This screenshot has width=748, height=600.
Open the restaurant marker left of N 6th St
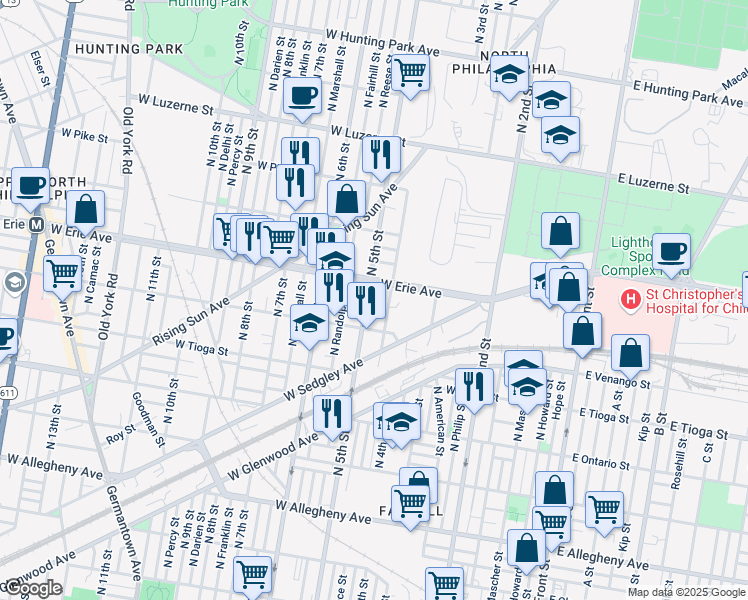295,186
